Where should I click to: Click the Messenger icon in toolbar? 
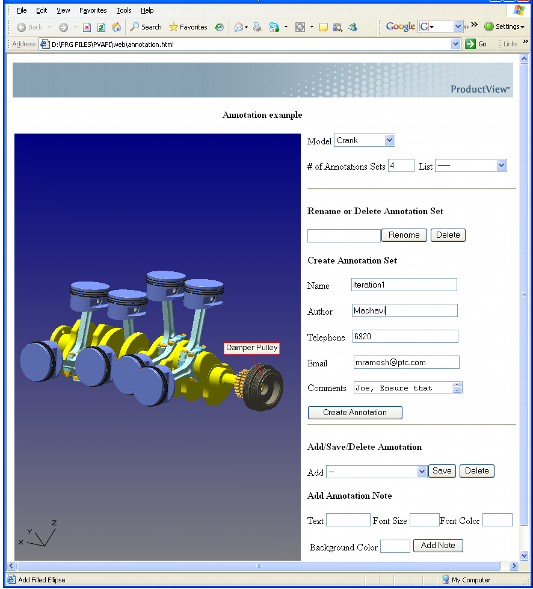352,27
